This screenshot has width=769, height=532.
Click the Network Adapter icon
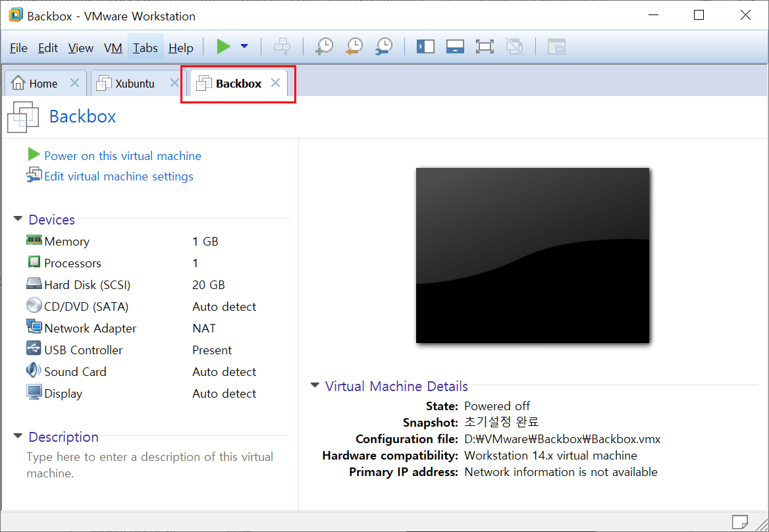34,327
